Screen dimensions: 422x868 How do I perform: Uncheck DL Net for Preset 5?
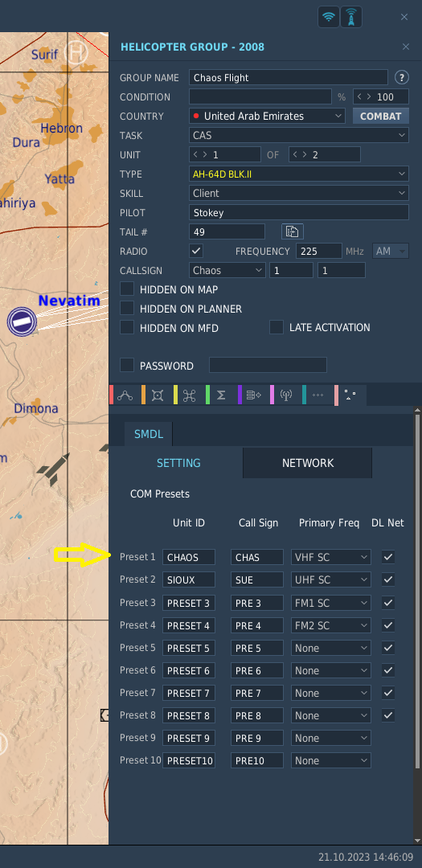point(388,648)
